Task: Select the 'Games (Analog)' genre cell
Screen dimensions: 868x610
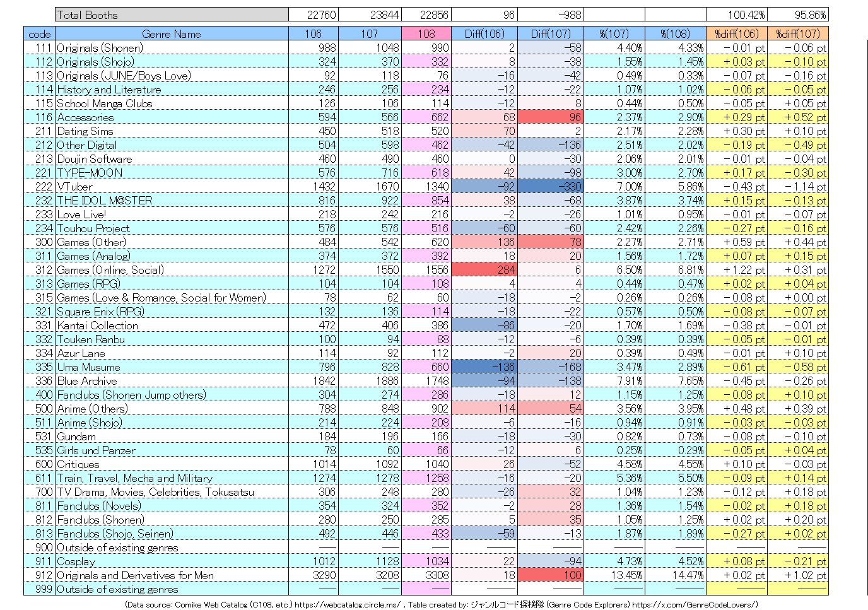Action: point(172,256)
